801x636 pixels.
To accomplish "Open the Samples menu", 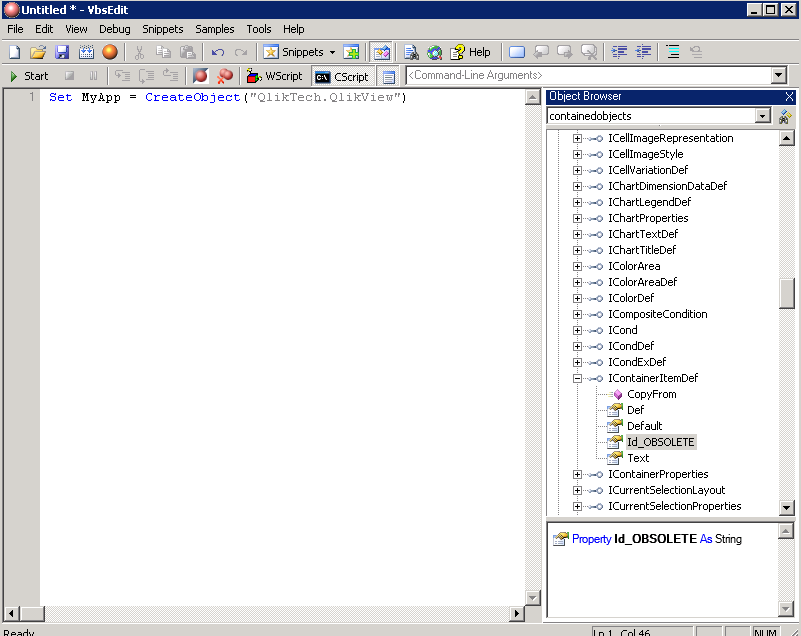I will [214, 29].
